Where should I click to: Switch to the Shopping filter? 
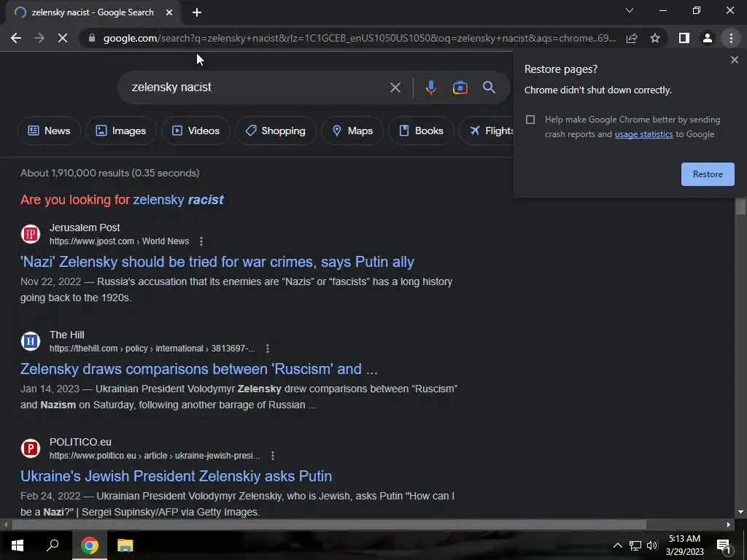(275, 131)
